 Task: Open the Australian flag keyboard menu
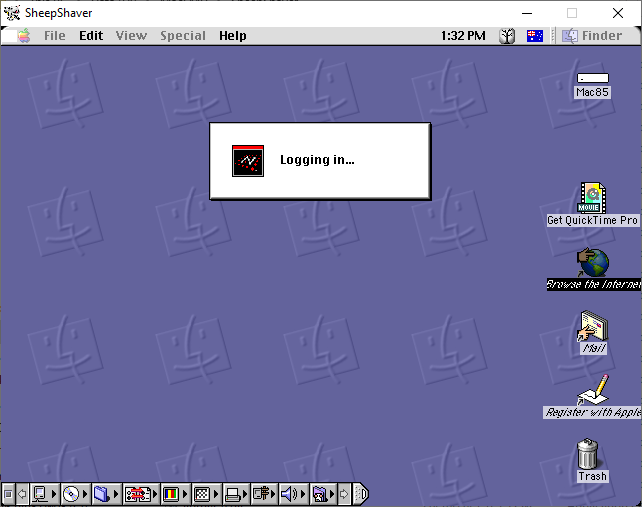535,36
